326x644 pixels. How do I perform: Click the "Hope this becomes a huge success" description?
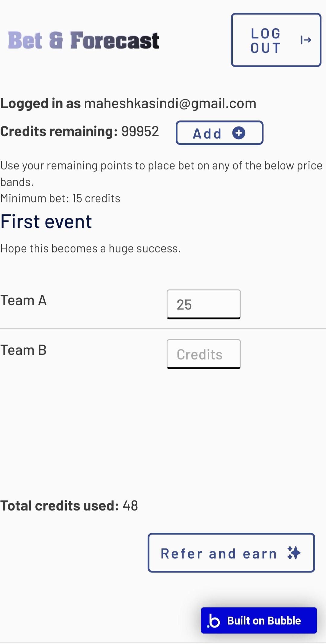(91, 249)
